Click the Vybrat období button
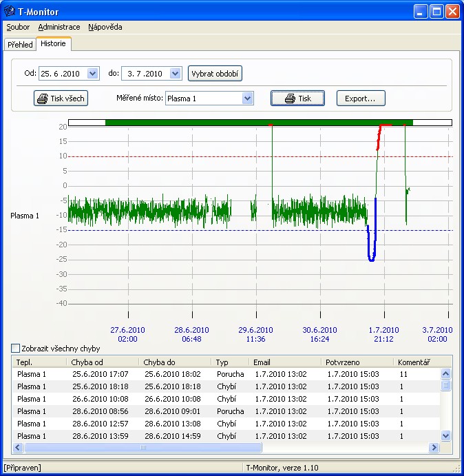Viewport: 464px width, 476px height. (215, 74)
